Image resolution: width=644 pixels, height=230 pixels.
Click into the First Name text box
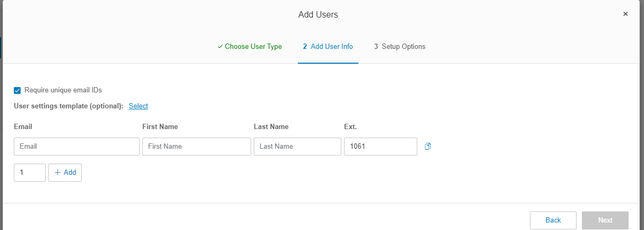tap(196, 147)
